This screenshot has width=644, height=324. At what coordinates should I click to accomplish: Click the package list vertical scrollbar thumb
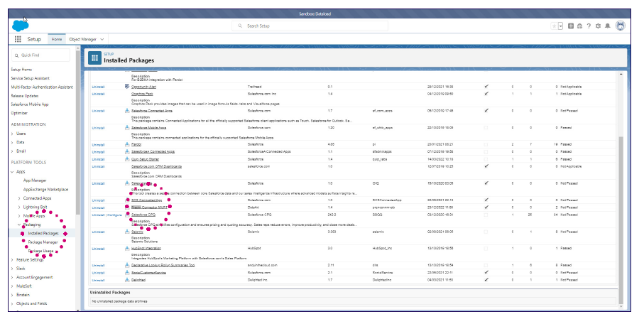[621, 220]
